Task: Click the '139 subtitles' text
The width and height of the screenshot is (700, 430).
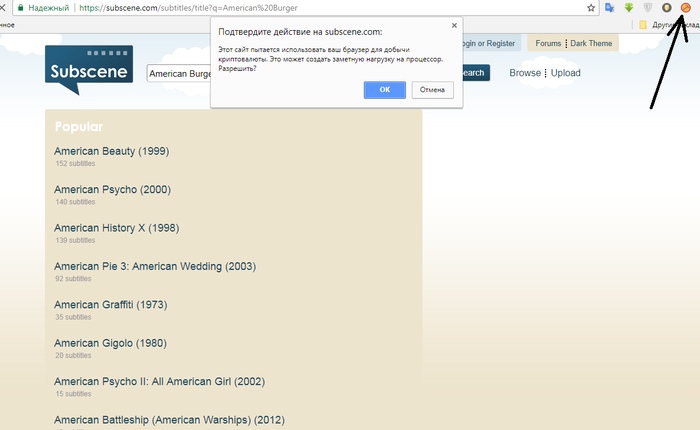Action: [x=75, y=240]
